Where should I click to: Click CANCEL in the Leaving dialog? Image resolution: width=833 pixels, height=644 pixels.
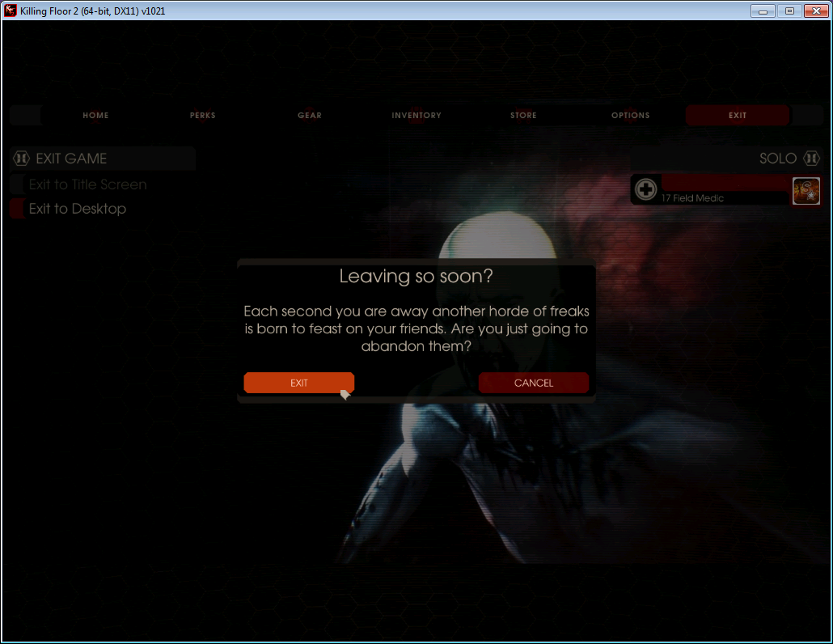[534, 383]
